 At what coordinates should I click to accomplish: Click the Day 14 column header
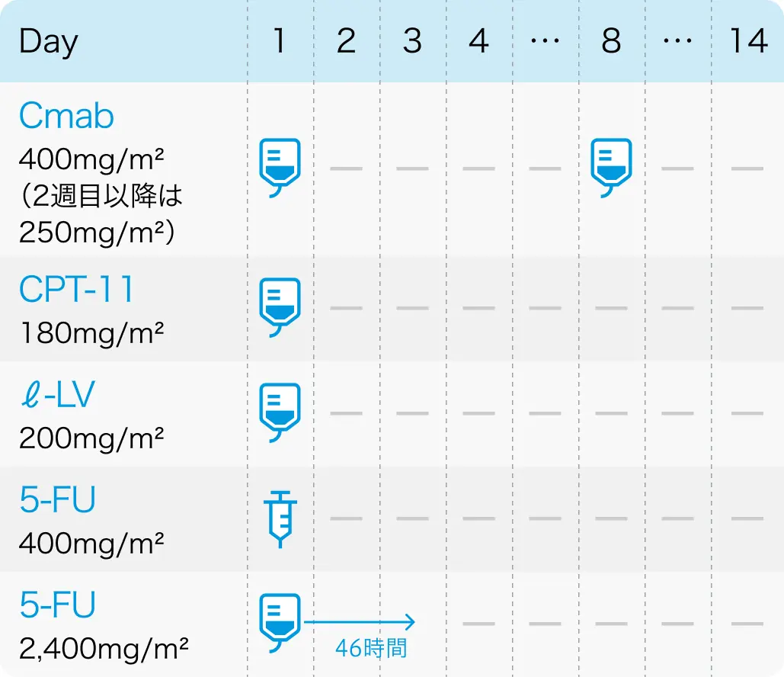click(748, 40)
